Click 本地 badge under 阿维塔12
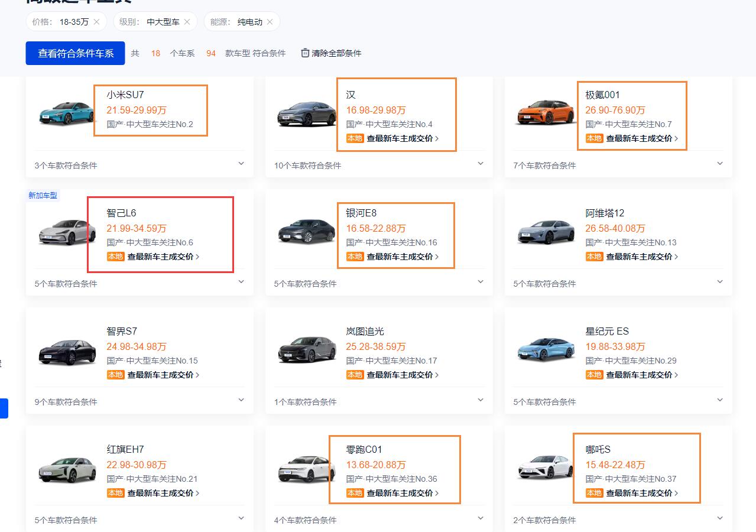The height and width of the screenshot is (532, 756). coord(594,257)
